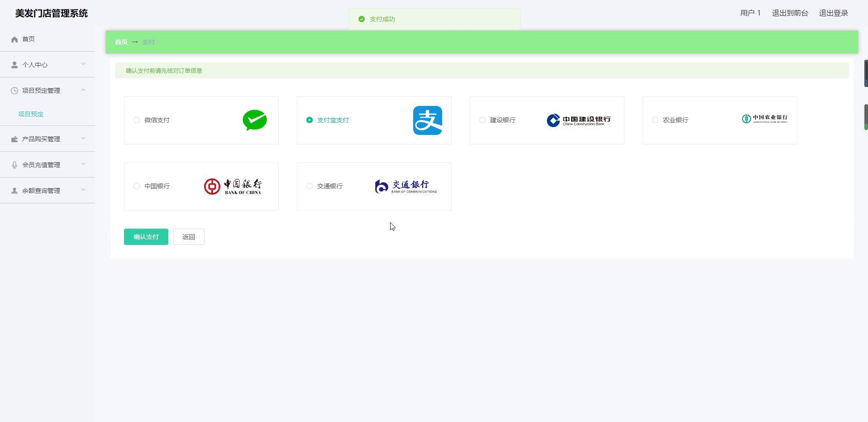868x422 pixels.
Task: Click the China Construction Bank logo
Action: tap(578, 120)
